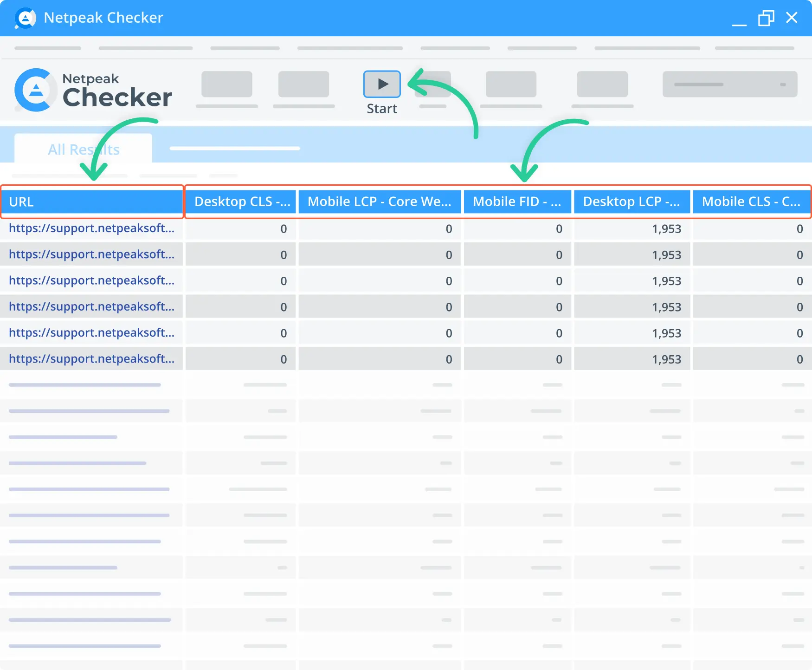Sort by the URL column header
The width and height of the screenshot is (812, 670).
coord(92,202)
